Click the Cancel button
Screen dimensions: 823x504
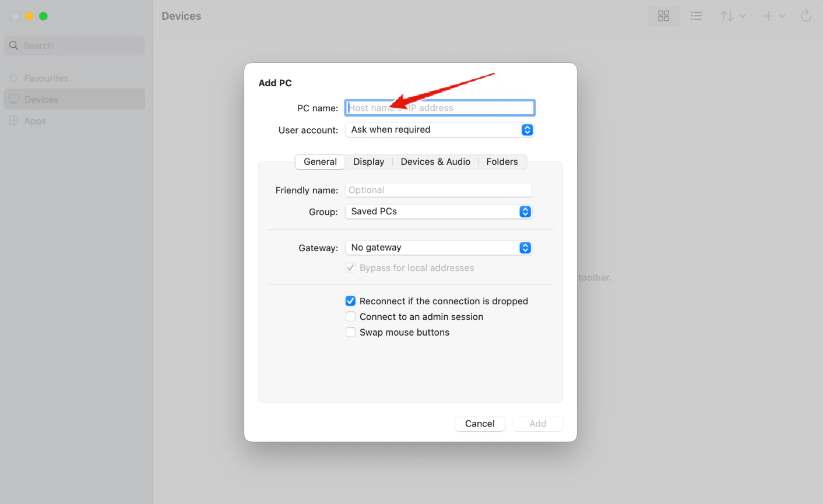coord(480,424)
